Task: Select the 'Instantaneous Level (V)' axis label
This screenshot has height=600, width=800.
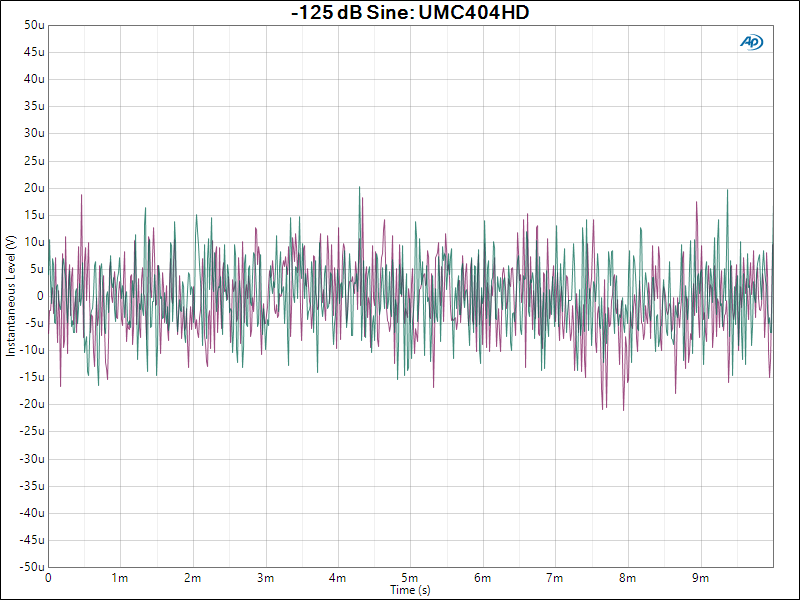Action: (x=10, y=296)
